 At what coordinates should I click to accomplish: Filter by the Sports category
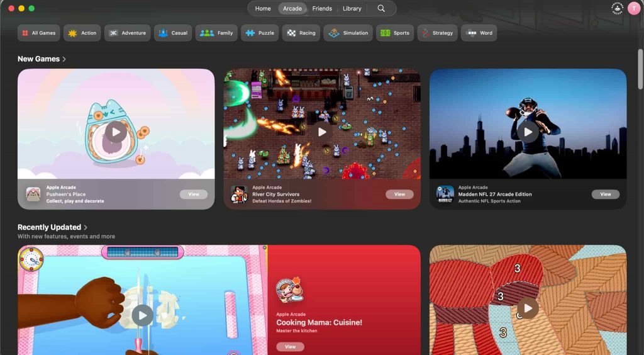pyautogui.click(x=395, y=33)
